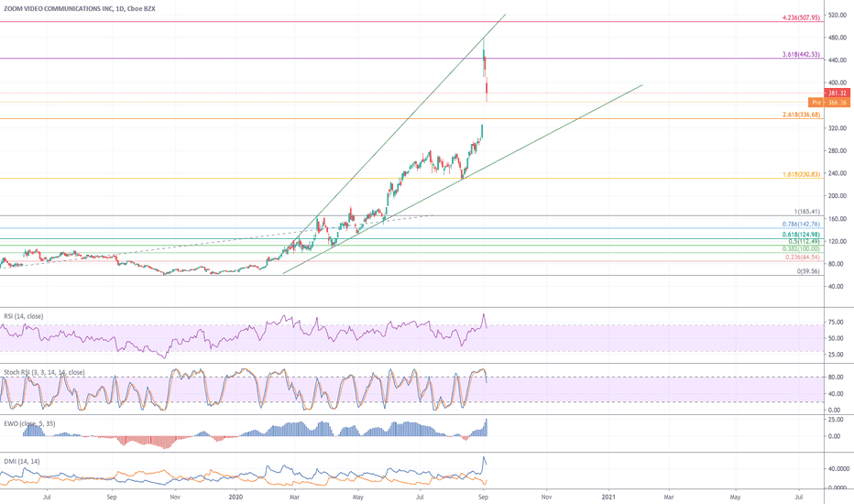
Task: Click the 50.00 level on the RSI scale
Action: click(x=836, y=338)
